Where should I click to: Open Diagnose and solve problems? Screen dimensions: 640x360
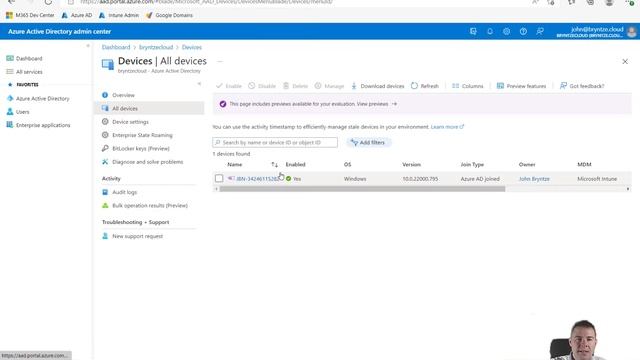[147, 162]
